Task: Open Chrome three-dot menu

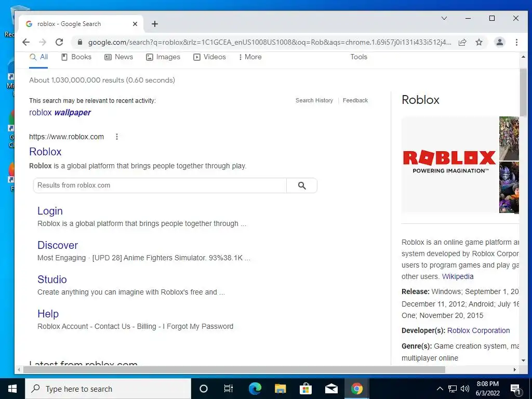Action: (516, 42)
